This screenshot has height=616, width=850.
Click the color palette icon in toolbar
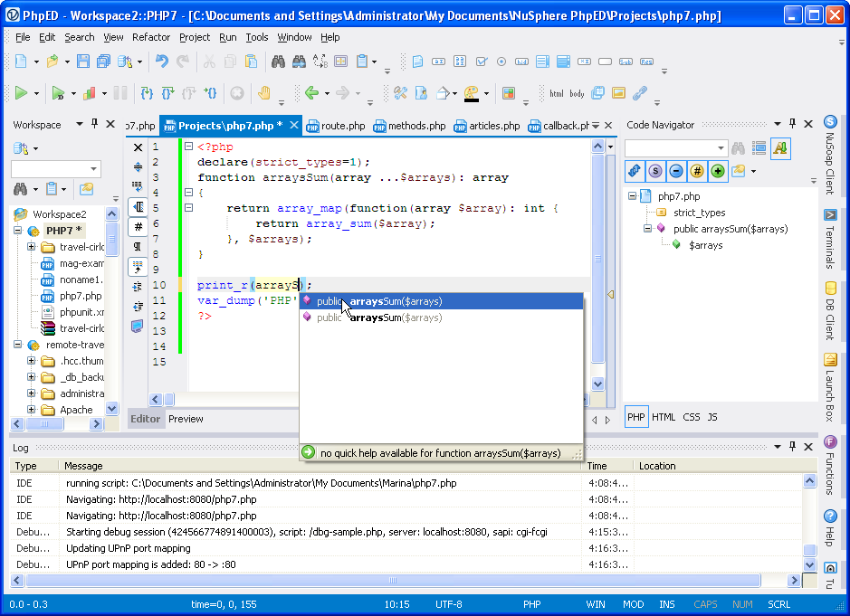[x=471, y=93]
